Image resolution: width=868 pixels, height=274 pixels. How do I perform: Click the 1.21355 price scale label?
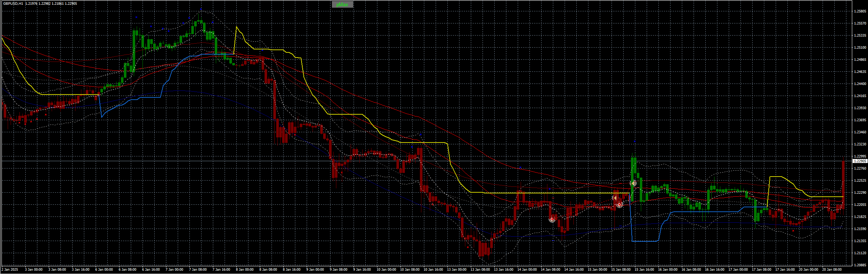(x=861, y=241)
